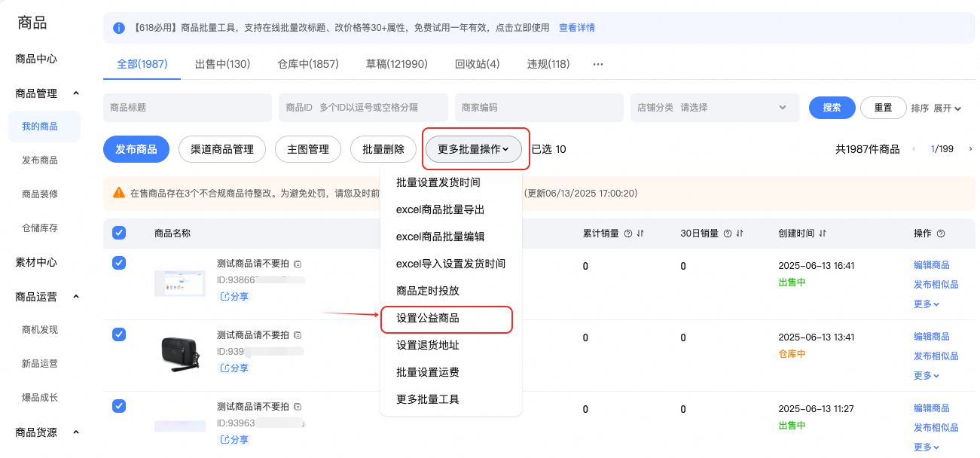Viewport: 980px width, 458px height.
Task: Copy title icon for the 11:27 product
Action: (298, 407)
